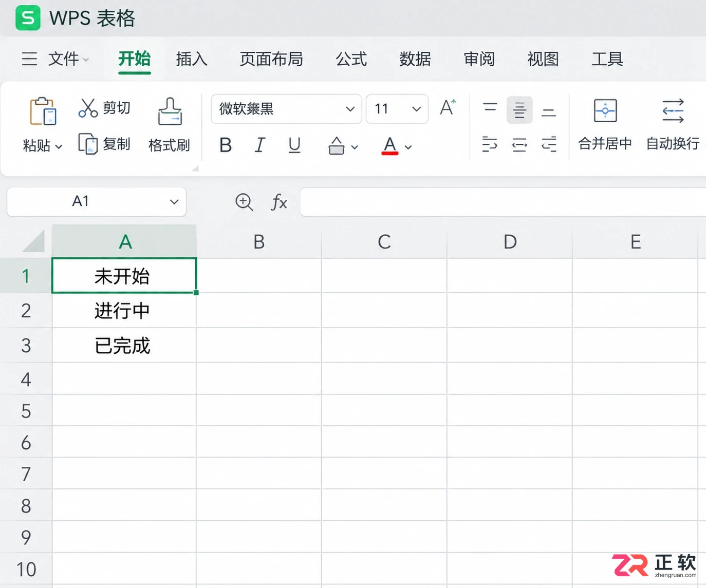Select column A header

click(124, 241)
